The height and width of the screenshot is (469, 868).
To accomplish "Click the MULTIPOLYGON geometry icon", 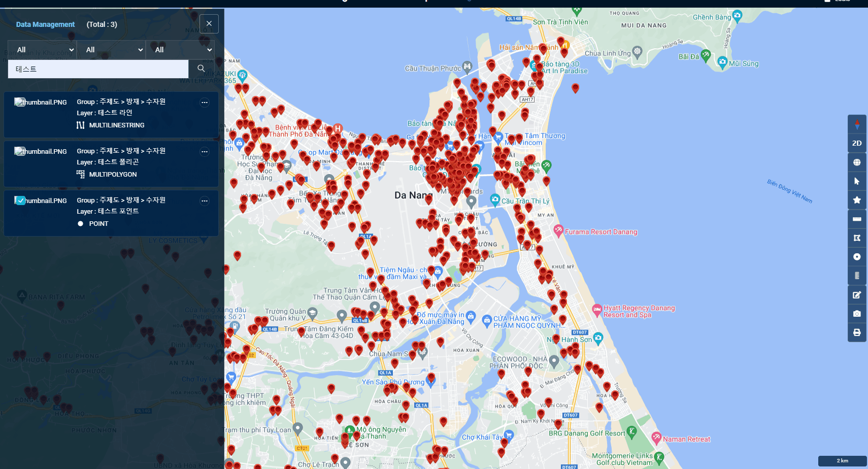I will [x=80, y=174].
